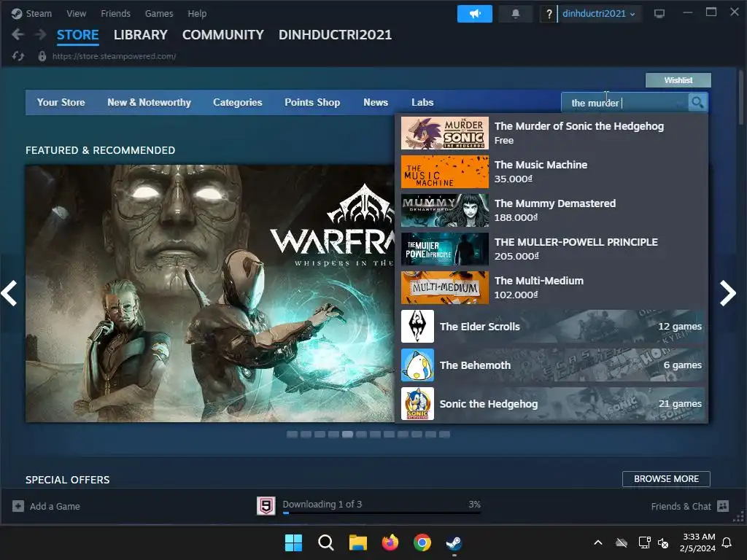
Task: Open the taskbar clock and date
Action: tap(697, 542)
